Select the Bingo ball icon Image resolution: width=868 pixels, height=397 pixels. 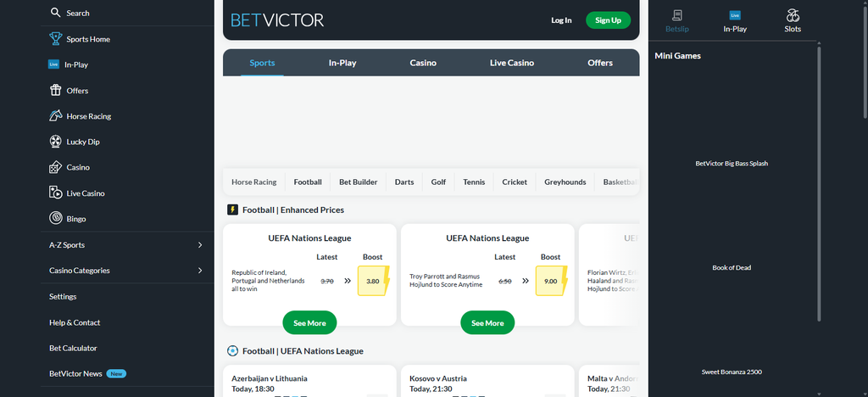[x=55, y=218]
